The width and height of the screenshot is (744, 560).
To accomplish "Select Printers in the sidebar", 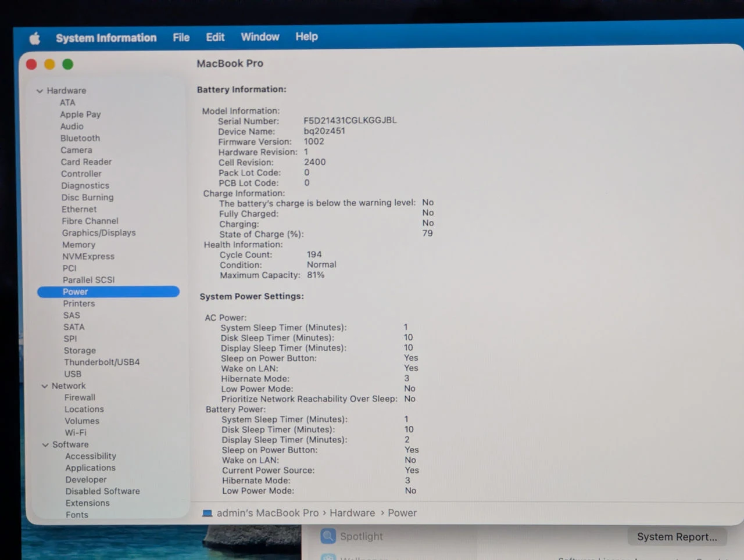I will click(x=79, y=303).
